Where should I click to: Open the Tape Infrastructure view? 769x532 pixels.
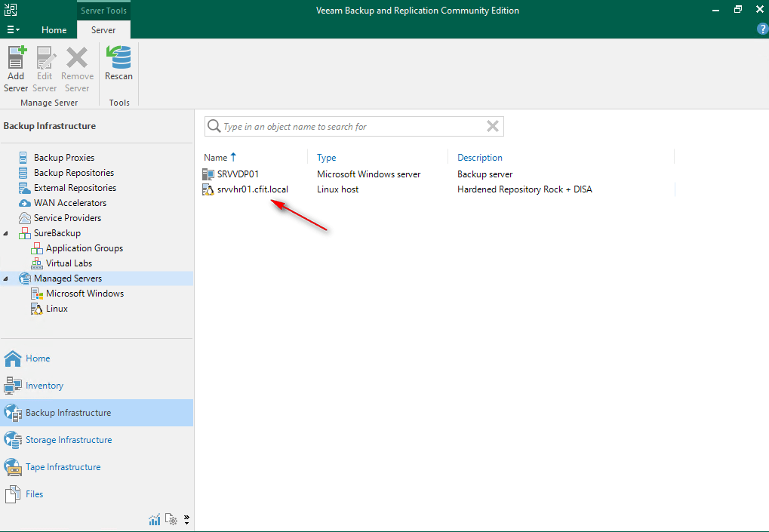pyautogui.click(x=63, y=467)
